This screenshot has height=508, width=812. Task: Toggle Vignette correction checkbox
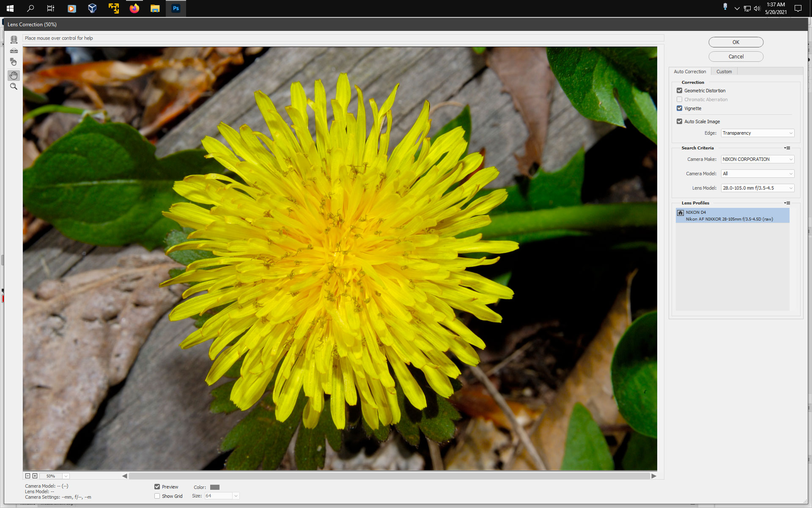(x=679, y=108)
